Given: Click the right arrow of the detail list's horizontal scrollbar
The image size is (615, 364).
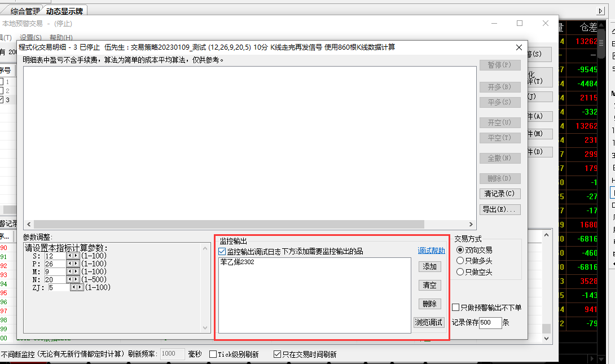Looking at the screenshot, I should coord(471,225).
